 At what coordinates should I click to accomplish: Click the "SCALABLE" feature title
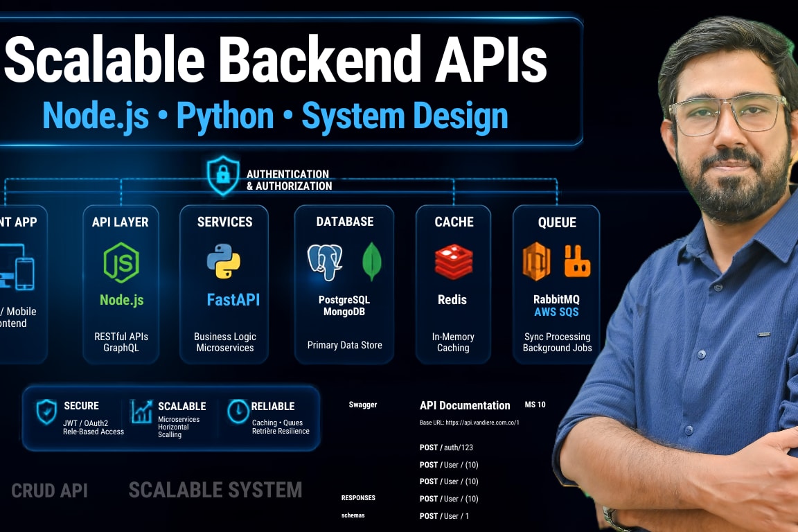(181, 406)
